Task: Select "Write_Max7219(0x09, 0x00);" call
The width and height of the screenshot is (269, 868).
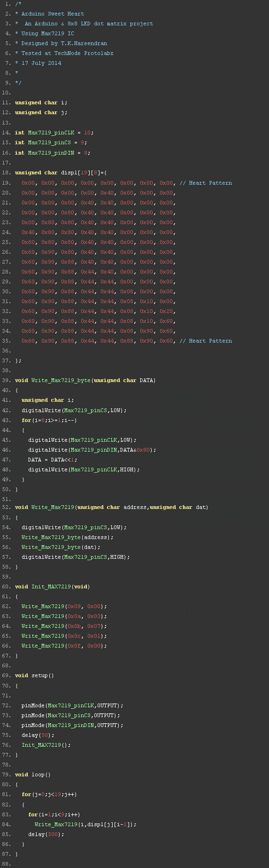Action: 64,606
